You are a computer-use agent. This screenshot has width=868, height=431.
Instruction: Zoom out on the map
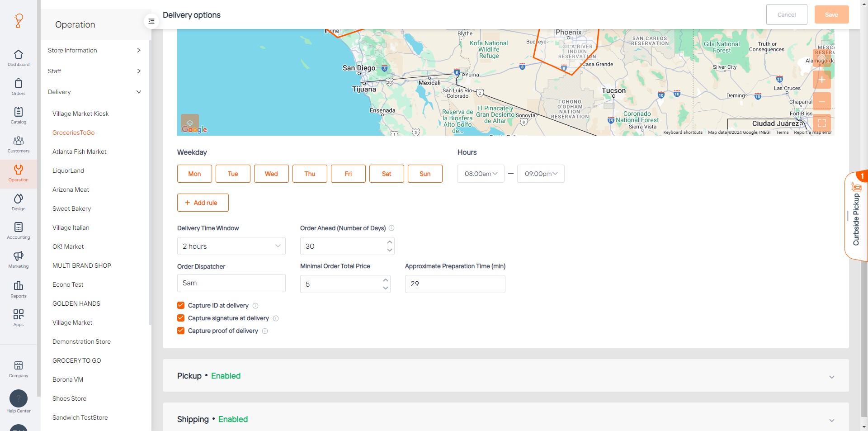821,101
